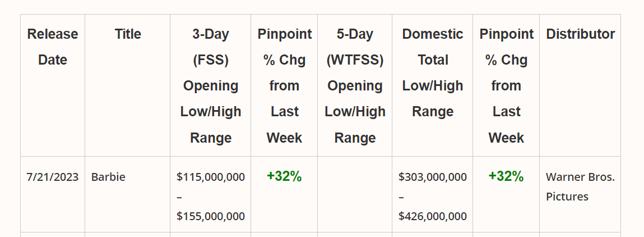
Task: Select the 5-Day (WTFSS) Opening header
Action: [x=355, y=85]
